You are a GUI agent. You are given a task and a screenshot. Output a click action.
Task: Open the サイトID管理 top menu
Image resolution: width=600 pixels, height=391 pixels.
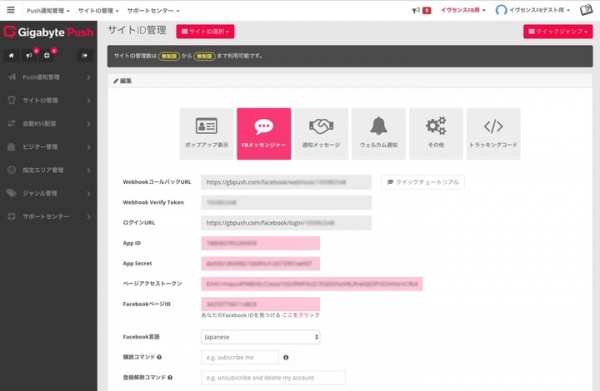coord(98,11)
